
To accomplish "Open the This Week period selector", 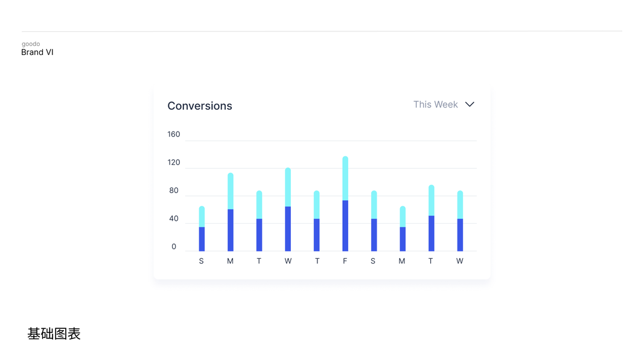I will coord(435,104).
